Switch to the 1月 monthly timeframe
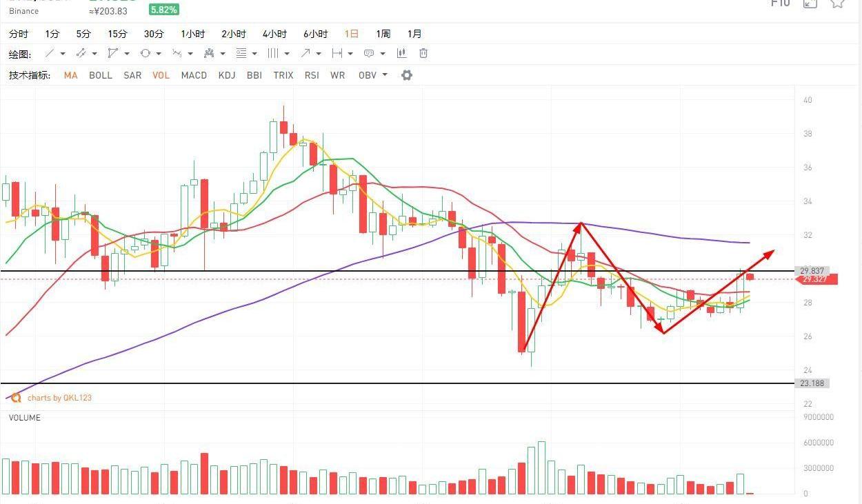Screen dimensions: 862x504 click(414, 34)
